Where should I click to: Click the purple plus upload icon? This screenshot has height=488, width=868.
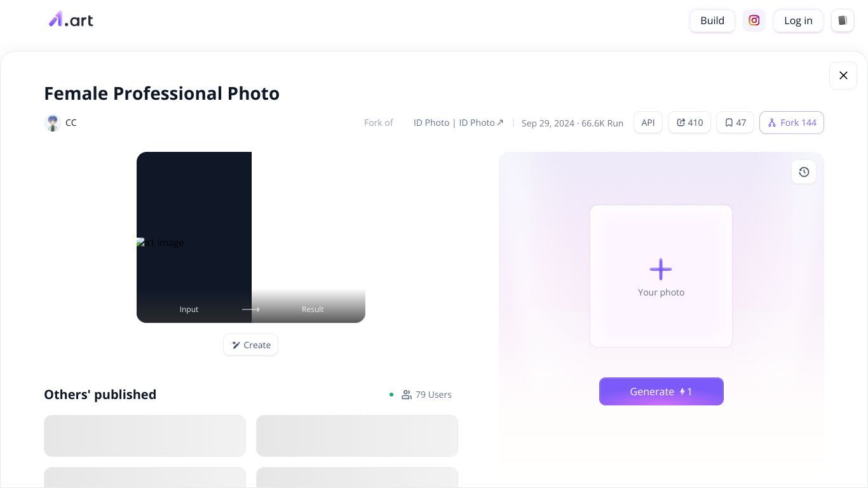point(661,269)
